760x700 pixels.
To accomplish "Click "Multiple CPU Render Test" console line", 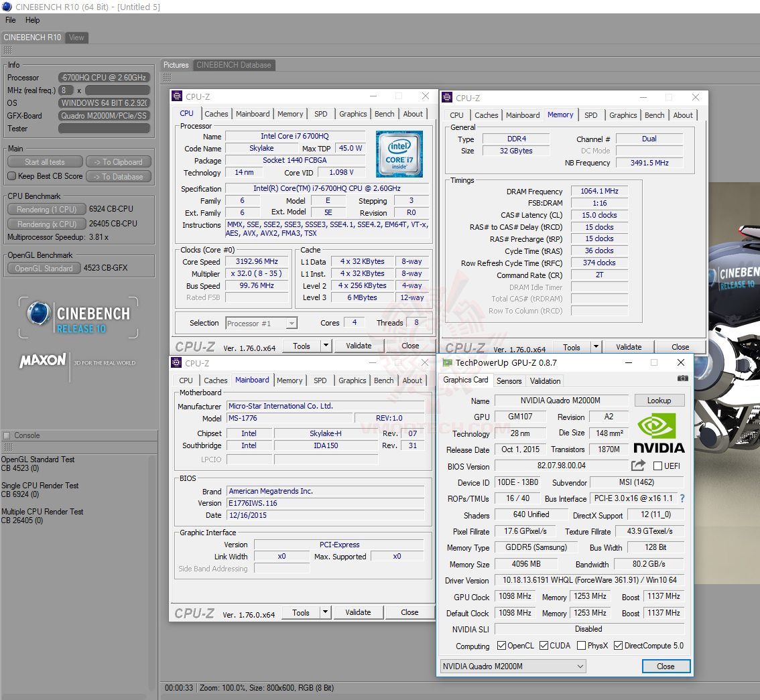I will tap(42, 512).
